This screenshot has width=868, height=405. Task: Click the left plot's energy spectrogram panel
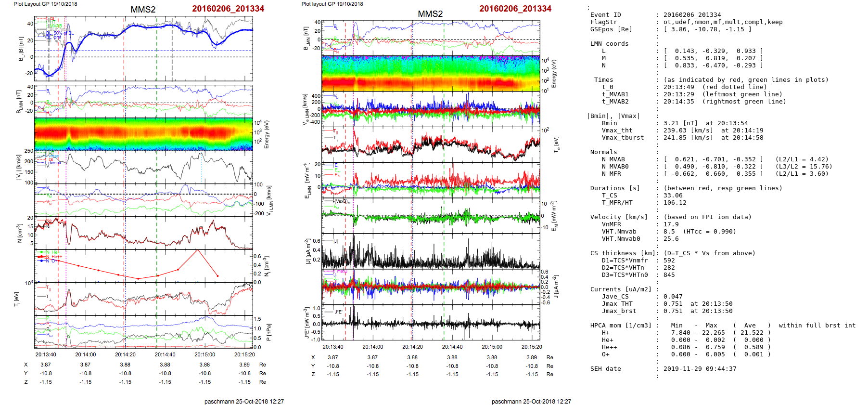[x=143, y=134]
